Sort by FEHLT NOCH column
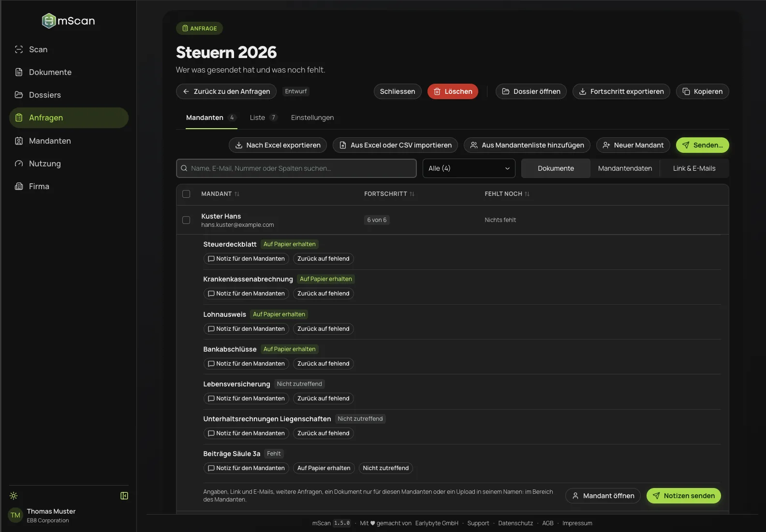The height and width of the screenshot is (532, 766). coord(507,194)
